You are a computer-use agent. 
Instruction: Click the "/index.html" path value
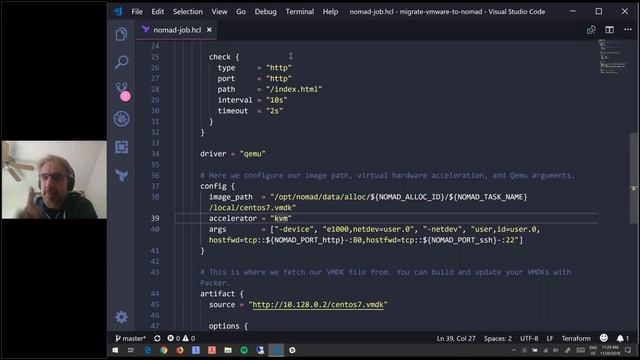click(294, 89)
